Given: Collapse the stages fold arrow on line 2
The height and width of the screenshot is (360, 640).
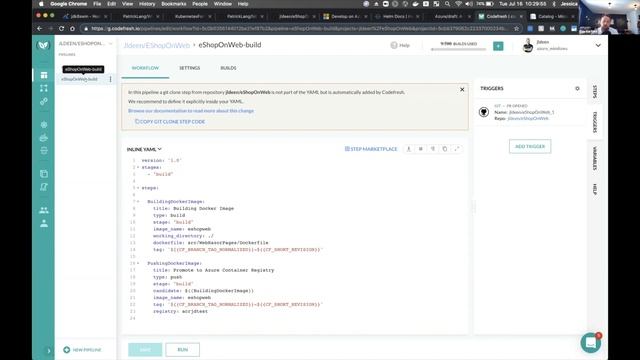Looking at the screenshot, I should (138, 167).
